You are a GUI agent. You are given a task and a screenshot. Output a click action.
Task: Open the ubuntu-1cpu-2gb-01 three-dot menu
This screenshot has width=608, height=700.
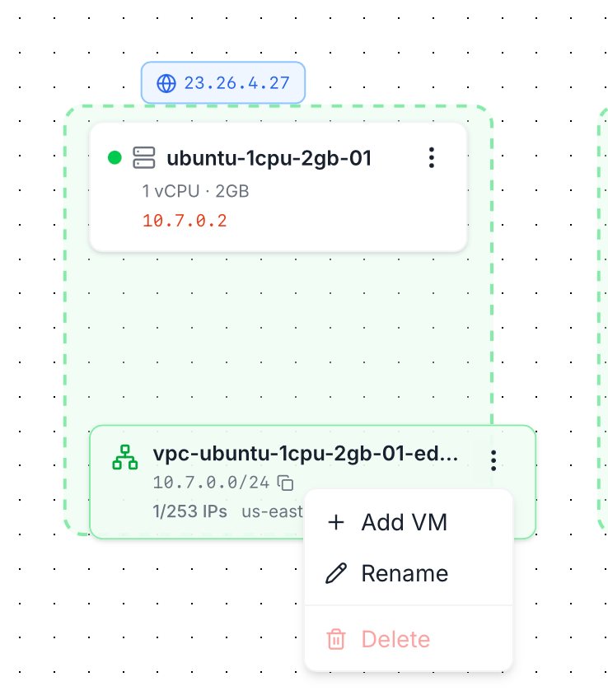click(431, 157)
